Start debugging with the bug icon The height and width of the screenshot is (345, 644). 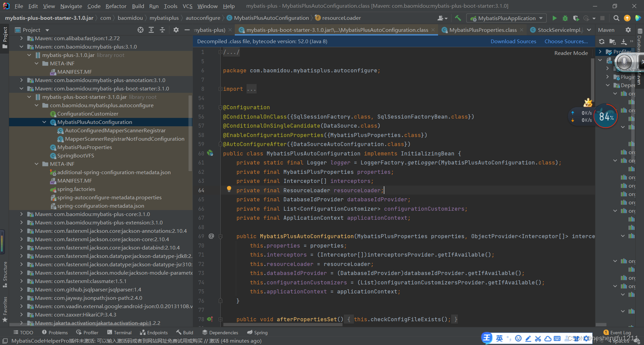click(565, 18)
